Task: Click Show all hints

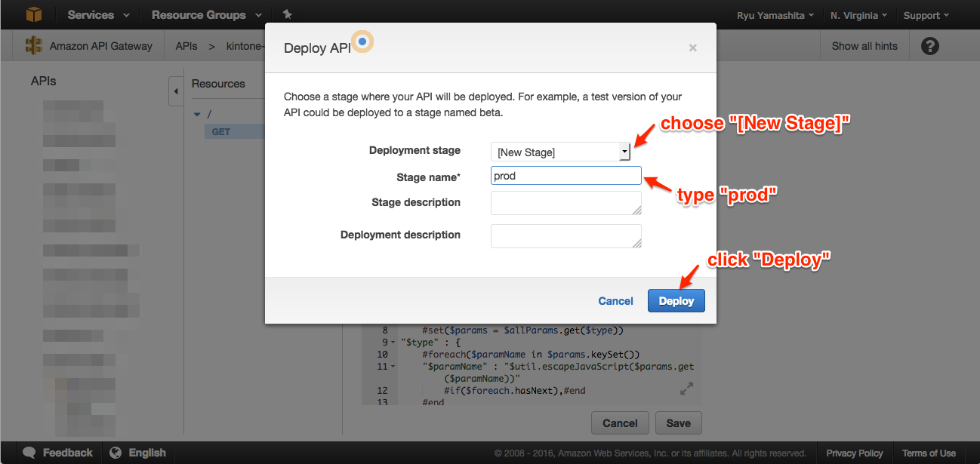Action: (x=864, y=46)
